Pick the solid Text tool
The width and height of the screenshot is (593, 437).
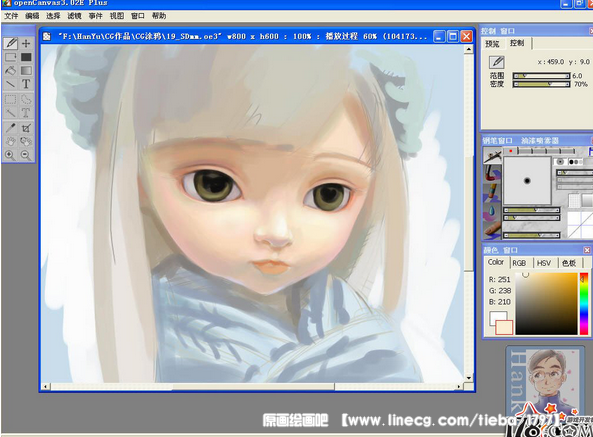(x=26, y=84)
